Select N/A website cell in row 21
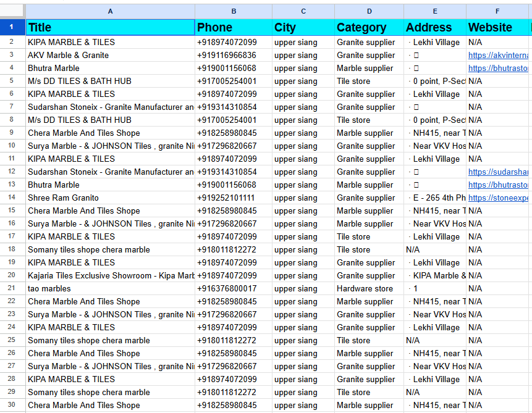The image size is (532, 413). [497, 288]
